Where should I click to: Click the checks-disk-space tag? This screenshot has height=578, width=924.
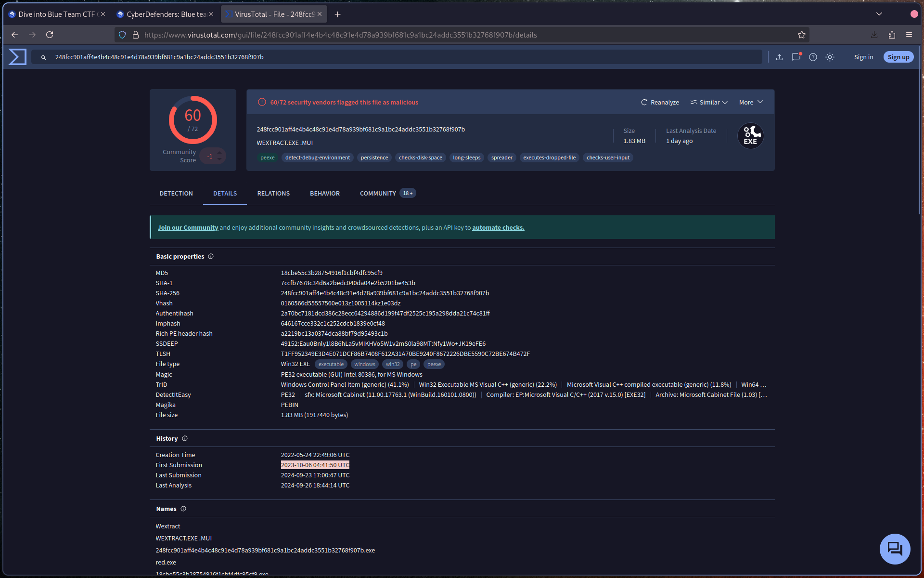pos(421,158)
